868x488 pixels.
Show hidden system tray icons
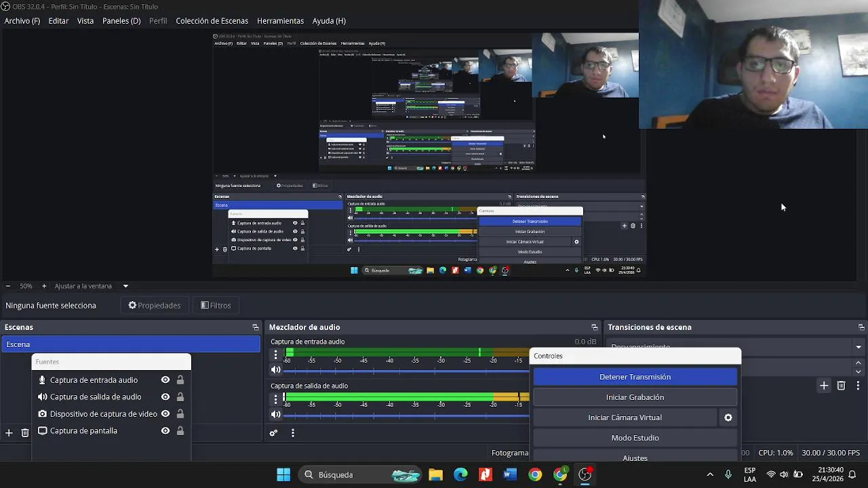(710, 475)
